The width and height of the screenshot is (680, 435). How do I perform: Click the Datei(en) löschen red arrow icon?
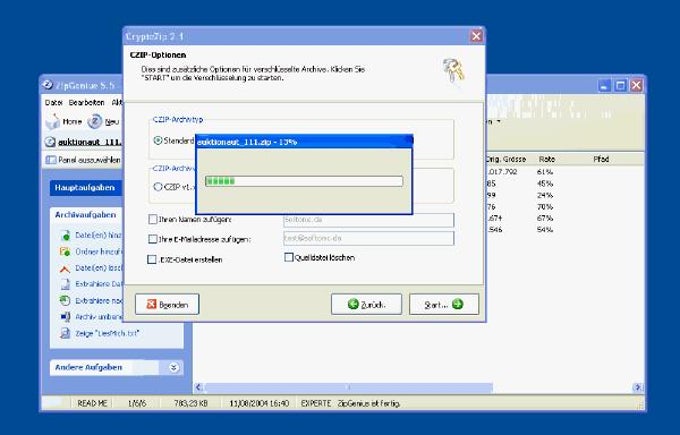tap(65, 269)
